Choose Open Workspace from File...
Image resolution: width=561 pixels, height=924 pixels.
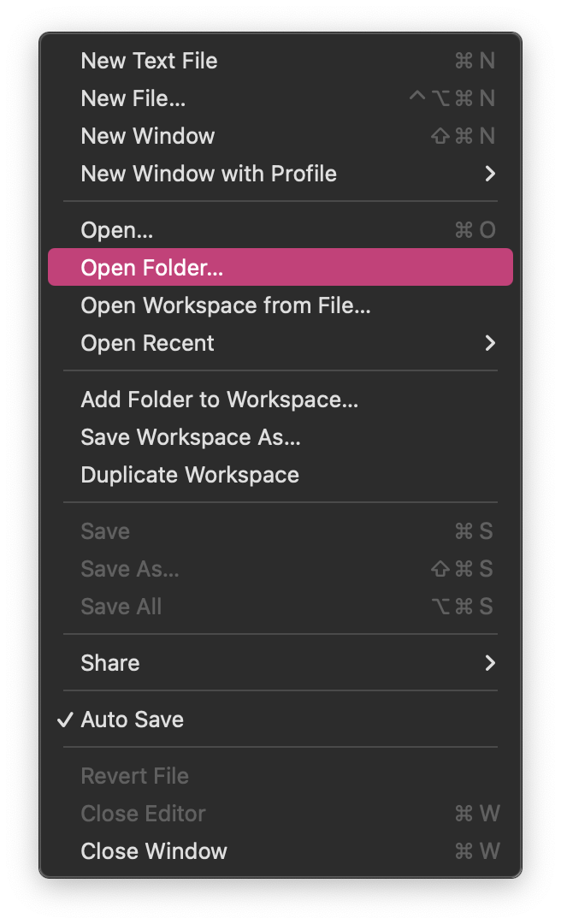pyautogui.click(x=225, y=305)
